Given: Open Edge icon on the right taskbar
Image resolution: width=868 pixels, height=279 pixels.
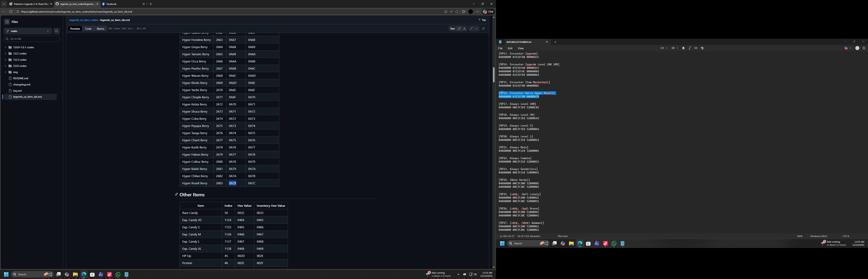Looking at the screenshot, I should coord(580,243).
